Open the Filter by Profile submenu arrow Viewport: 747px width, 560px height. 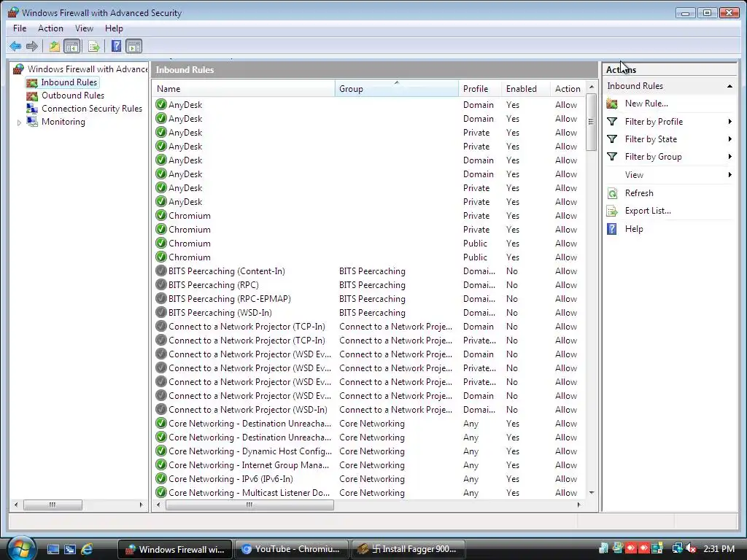(x=729, y=122)
